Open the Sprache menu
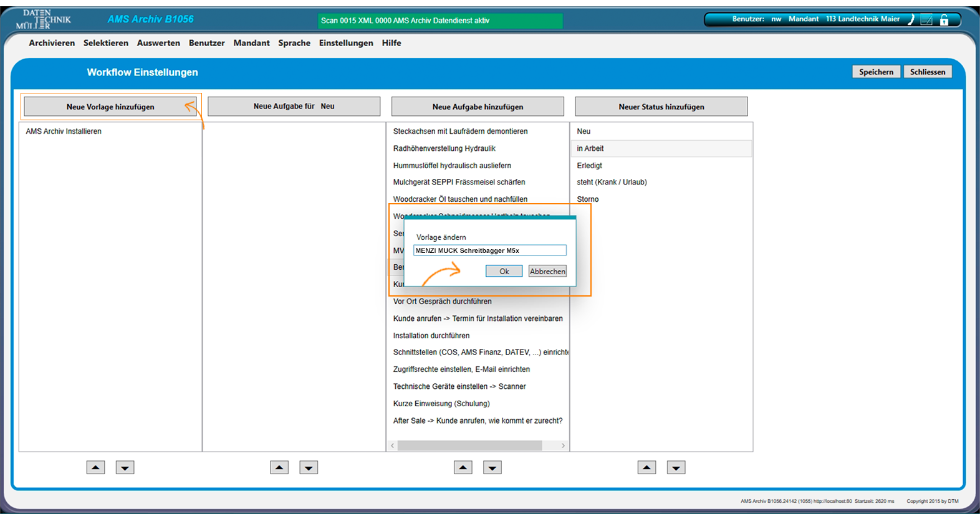980x514 pixels. [294, 43]
